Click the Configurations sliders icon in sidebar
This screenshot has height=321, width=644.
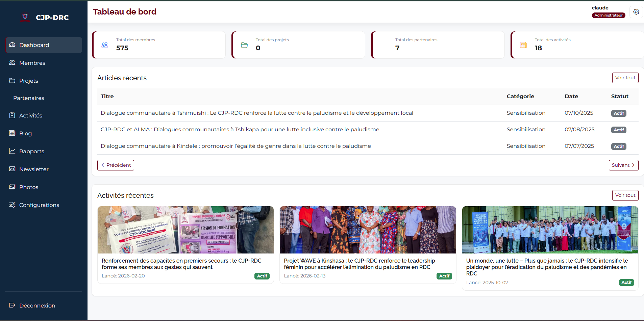point(12,205)
